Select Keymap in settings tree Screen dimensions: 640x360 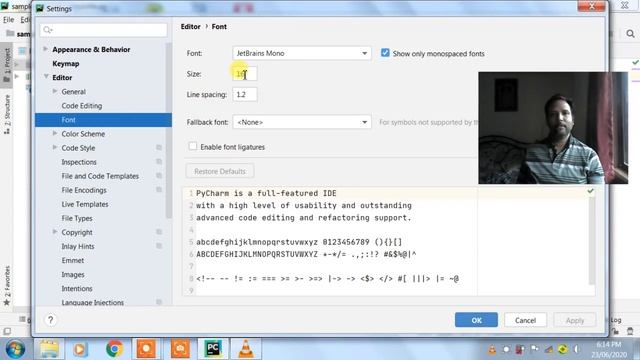point(66,64)
